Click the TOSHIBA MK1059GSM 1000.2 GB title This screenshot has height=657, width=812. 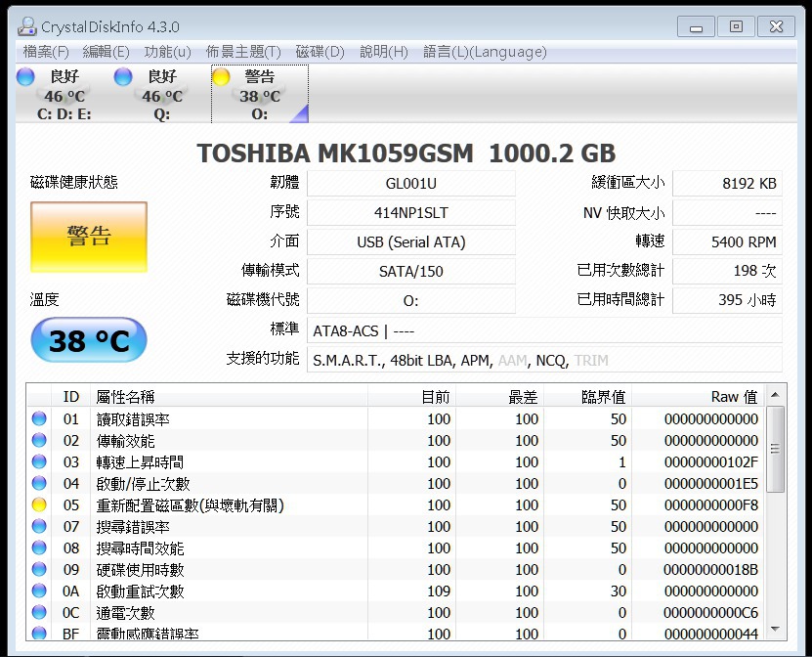click(x=406, y=153)
